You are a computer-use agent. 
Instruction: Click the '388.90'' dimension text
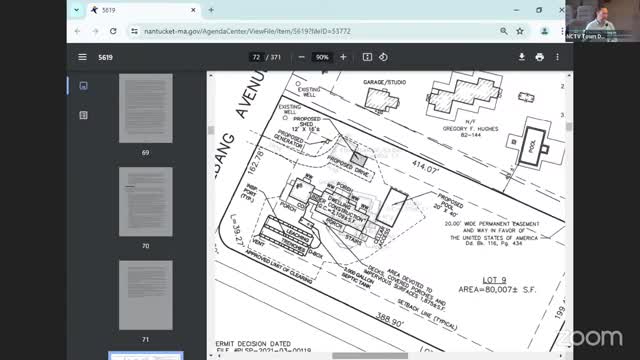click(390, 320)
